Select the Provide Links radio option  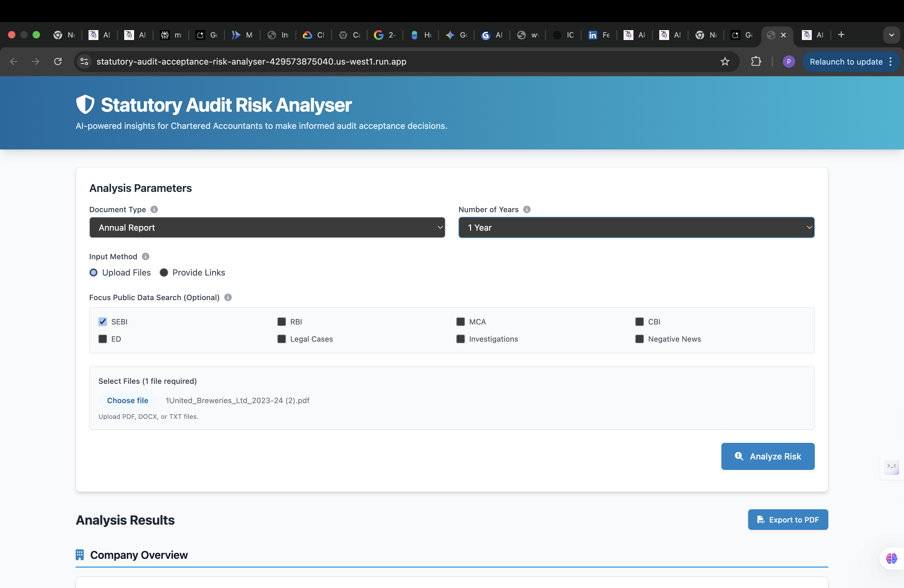click(164, 272)
